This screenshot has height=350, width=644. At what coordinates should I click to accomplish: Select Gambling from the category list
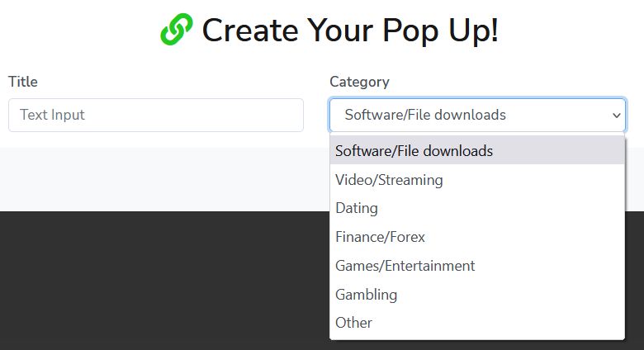(366, 294)
